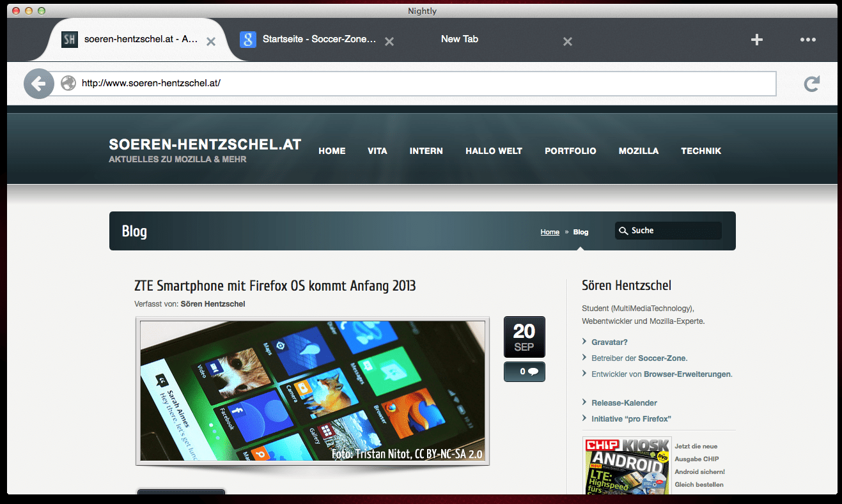The width and height of the screenshot is (842, 504).
Task: Open the HALLO WELT navigation item
Action: 494,151
